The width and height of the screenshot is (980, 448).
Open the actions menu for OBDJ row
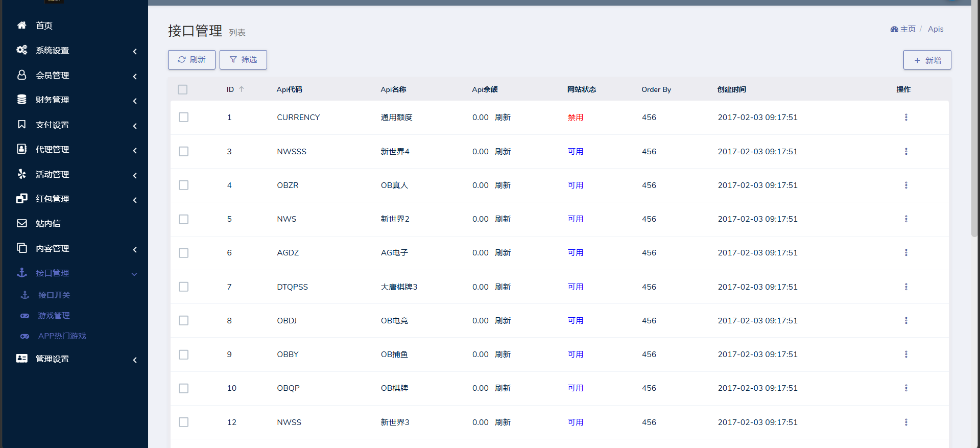(906, 320)
